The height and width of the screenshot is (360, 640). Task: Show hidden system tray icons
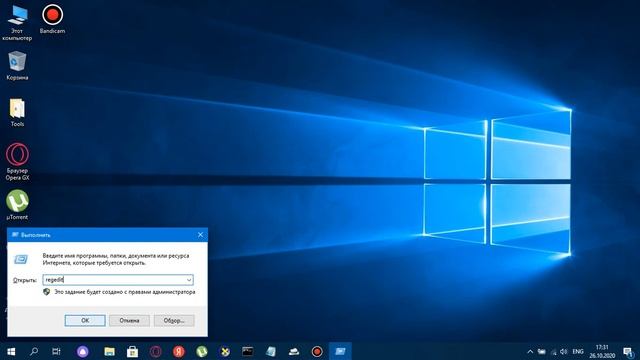[530, 351]
